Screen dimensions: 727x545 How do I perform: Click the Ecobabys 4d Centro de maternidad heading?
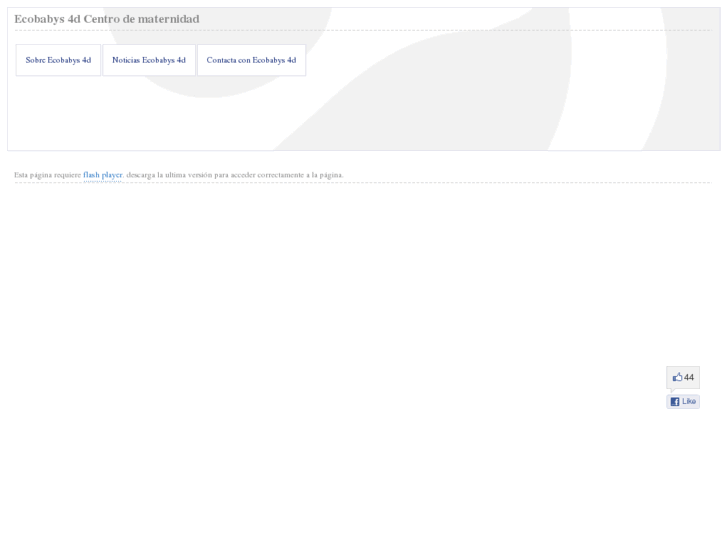tap(107, 19)
